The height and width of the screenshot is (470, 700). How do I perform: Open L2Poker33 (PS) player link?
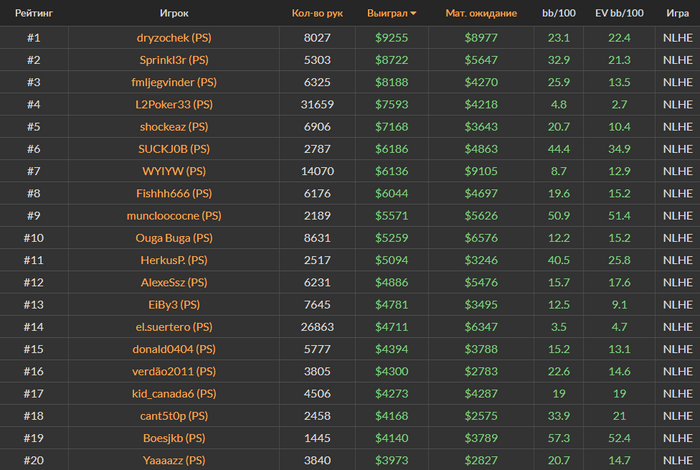click(174, 104)
